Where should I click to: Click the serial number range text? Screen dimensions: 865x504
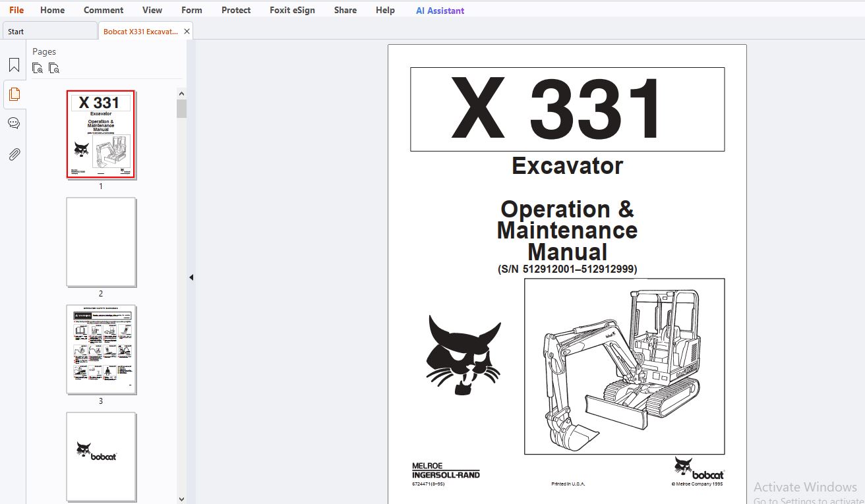click(567, 269)
